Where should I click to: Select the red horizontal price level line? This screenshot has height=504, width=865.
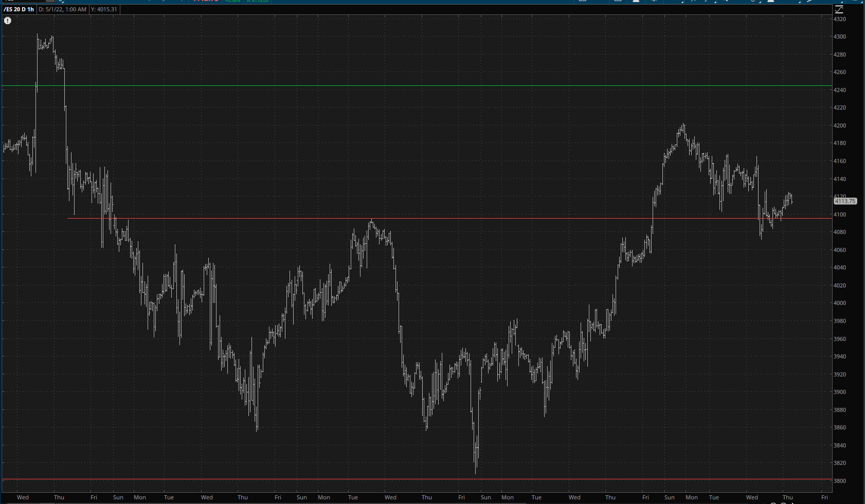pos(411,219)
